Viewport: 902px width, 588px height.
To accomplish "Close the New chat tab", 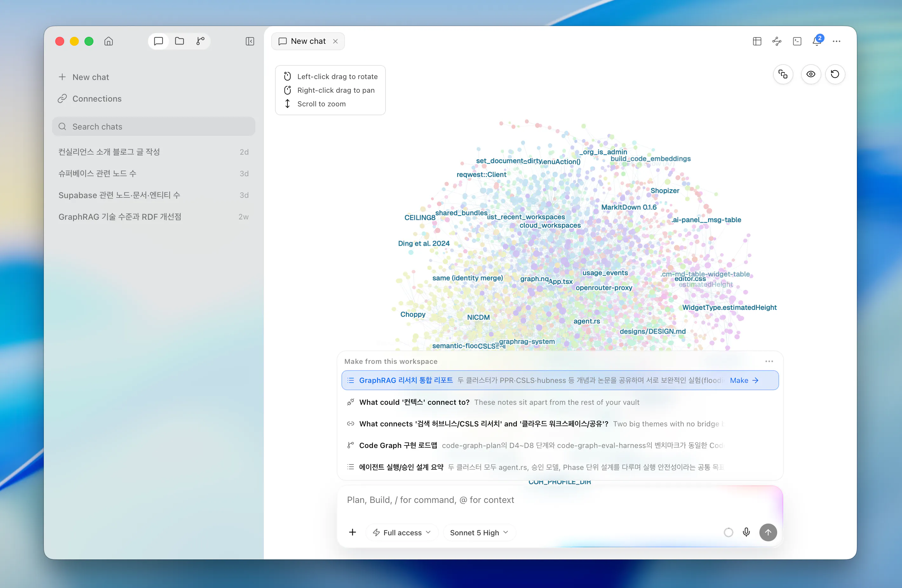I will pyautogui.click(x=335, y=41).
